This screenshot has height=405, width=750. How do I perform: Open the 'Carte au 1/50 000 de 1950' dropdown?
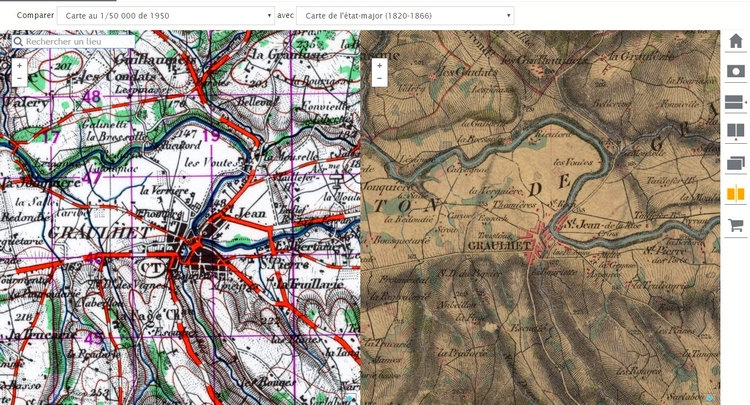tap(165, 16)
